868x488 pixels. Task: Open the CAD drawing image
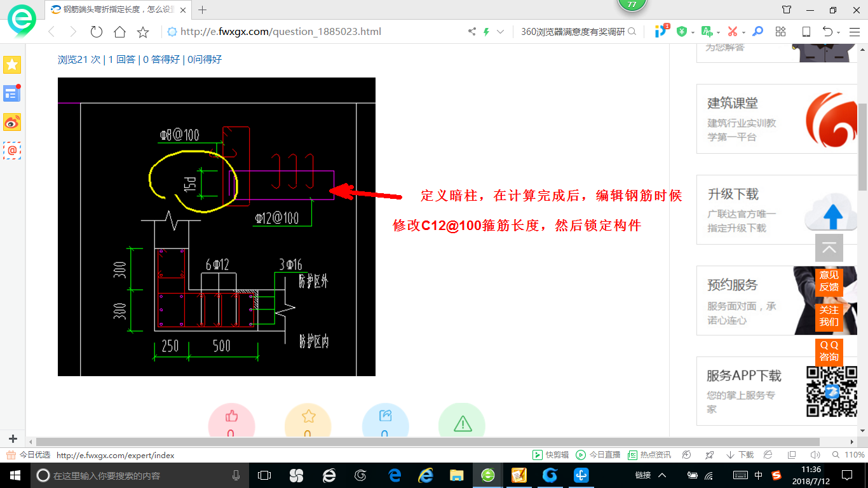coord(217,227)
